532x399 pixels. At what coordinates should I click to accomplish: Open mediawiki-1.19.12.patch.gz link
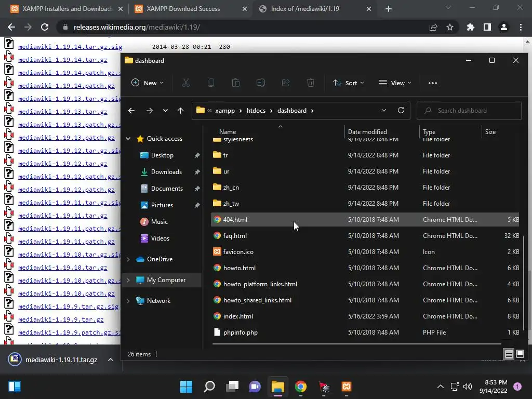point(66,190)
